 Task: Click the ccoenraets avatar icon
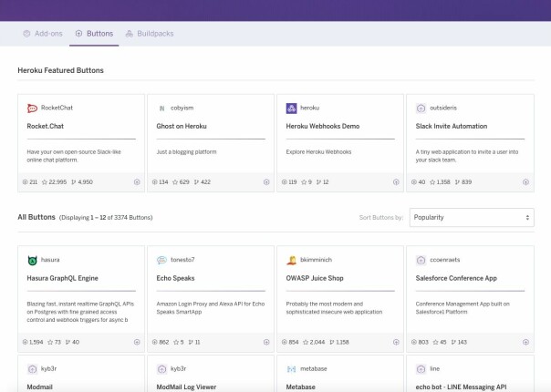(x=421, y=261)
